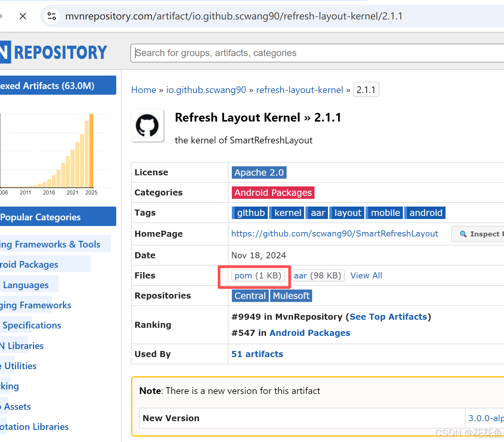This screenshot has height=442, width=504.
Task: Open the Apache 2.0 license tag
Action: [x=259, y=172]
